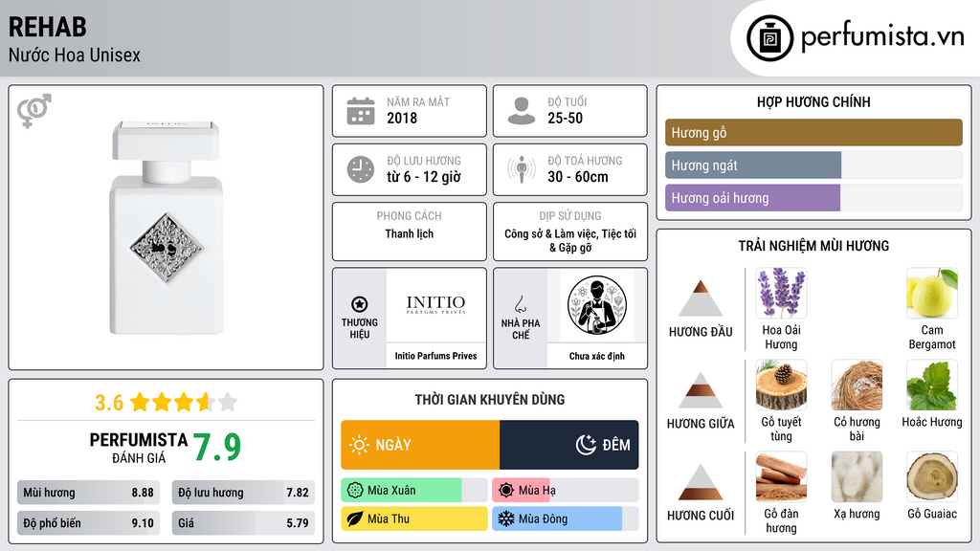This screenshot has width=980, height=551.
Task: Click the clock icon for longevity
Action: pos(361,169)
